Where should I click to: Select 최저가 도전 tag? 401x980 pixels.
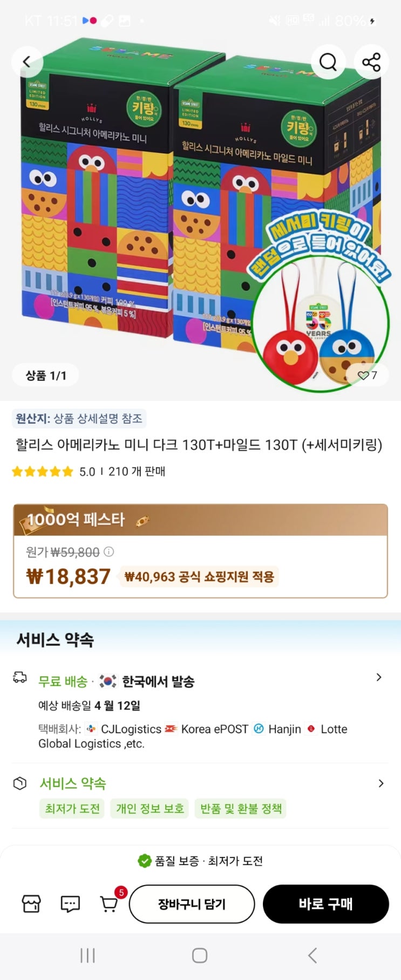pyautogui.click(x=72, y=808)
